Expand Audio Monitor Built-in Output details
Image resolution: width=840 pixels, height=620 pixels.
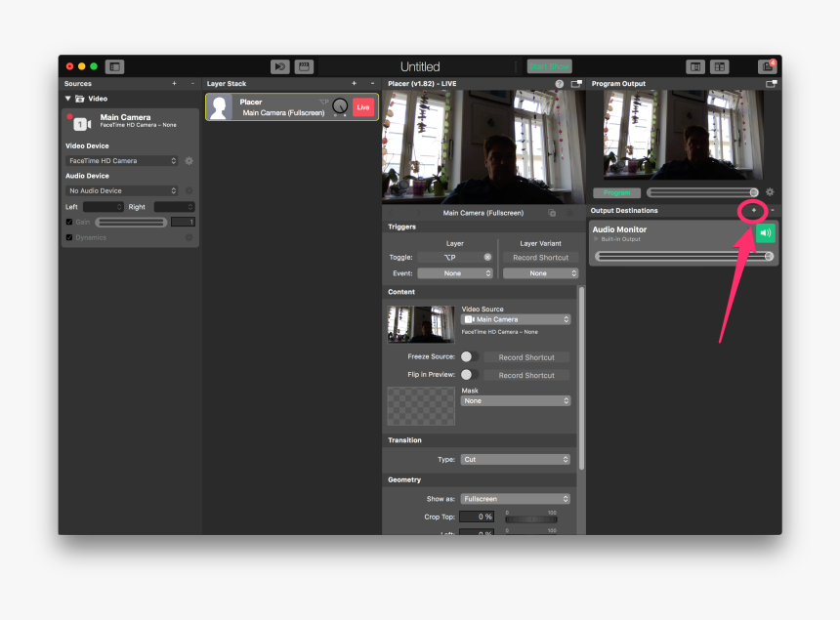pyautogui.click(x=596, y=239)
